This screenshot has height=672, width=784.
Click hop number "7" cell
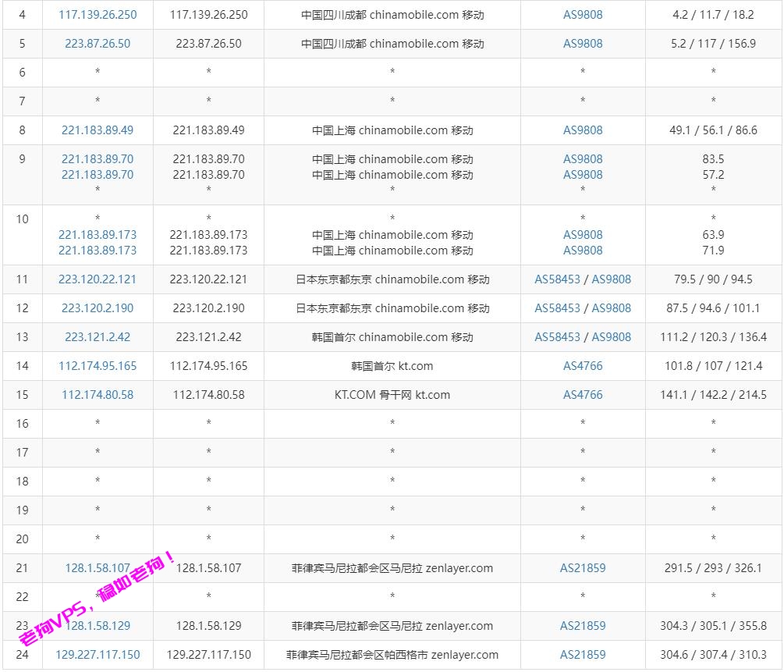click(23, 101)
